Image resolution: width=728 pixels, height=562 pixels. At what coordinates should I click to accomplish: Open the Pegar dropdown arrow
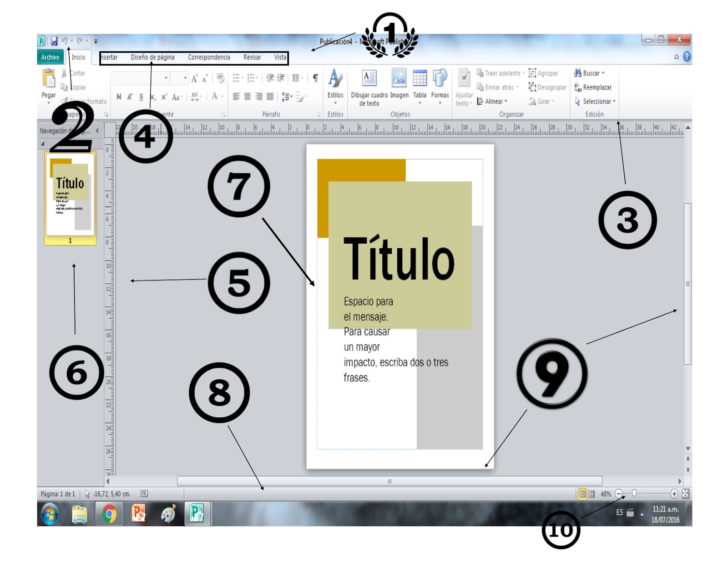click(x=49, y=104)
